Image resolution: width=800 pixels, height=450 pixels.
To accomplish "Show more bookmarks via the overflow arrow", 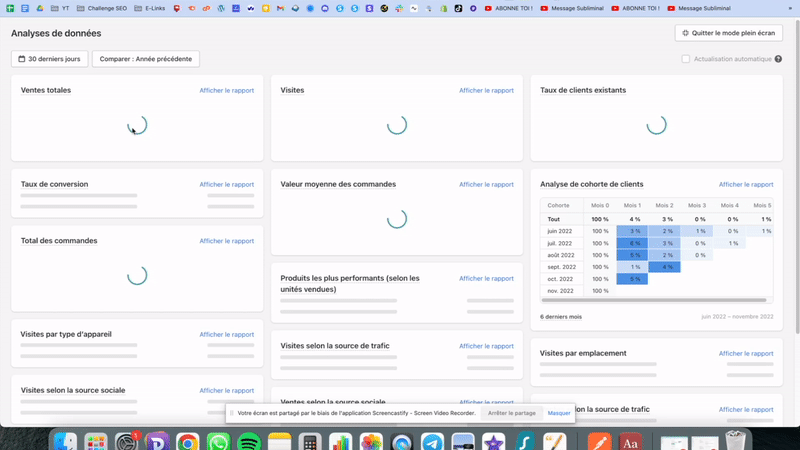I will [x=790, y=8].
